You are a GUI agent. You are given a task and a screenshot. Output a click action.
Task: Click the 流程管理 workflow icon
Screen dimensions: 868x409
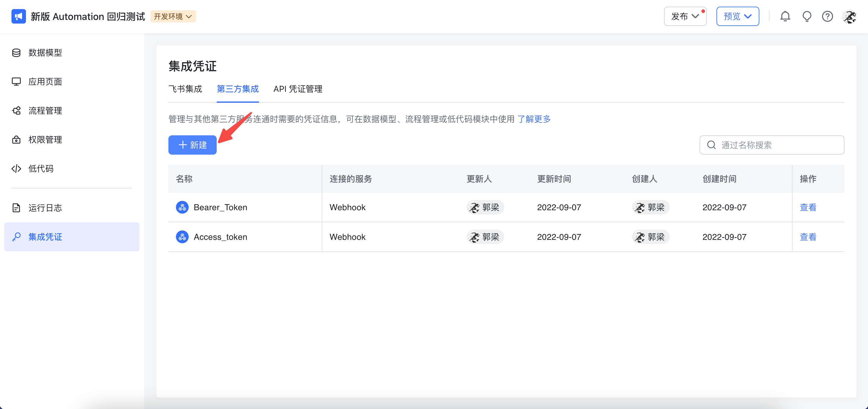[16, 111]
